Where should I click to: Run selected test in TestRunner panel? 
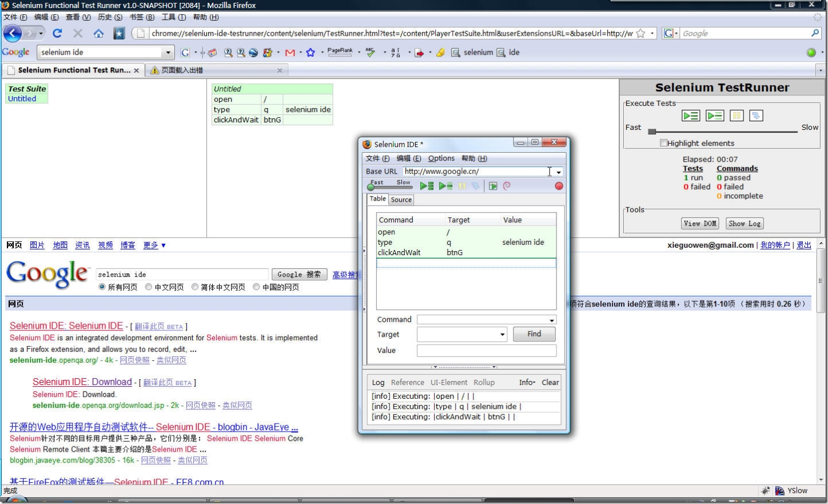tap(715, 116)
